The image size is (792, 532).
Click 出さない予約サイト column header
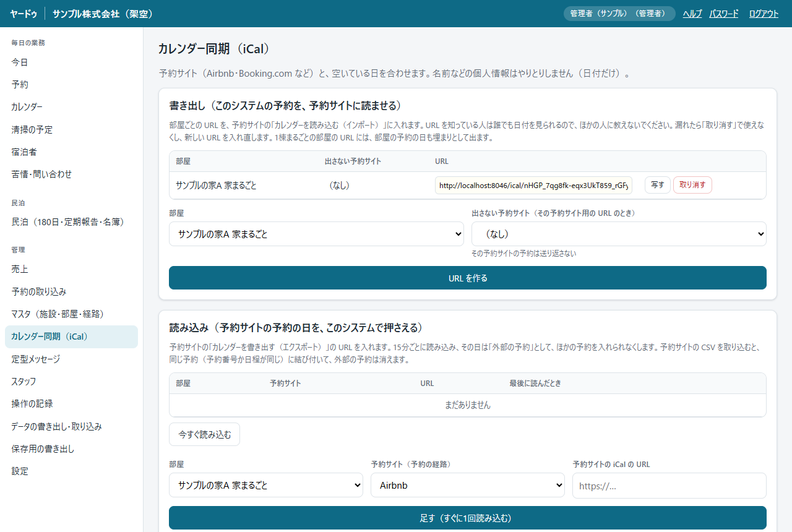tap(353, 161)
